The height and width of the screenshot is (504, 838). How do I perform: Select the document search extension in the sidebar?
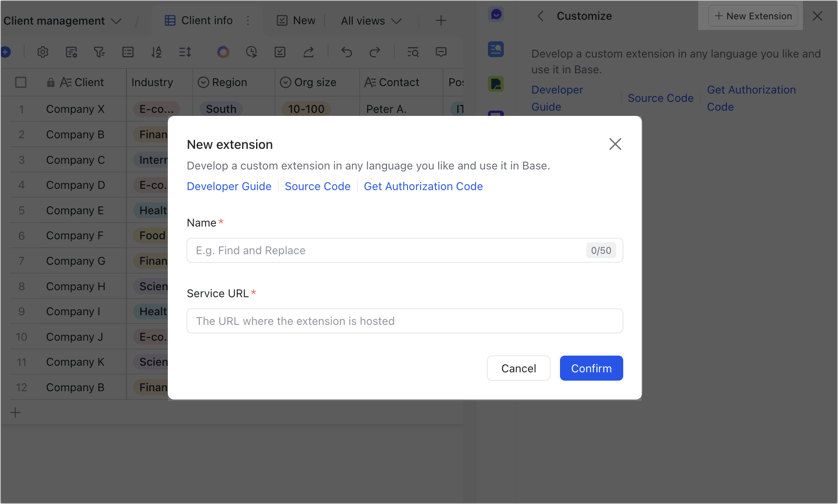click(495, 49)
